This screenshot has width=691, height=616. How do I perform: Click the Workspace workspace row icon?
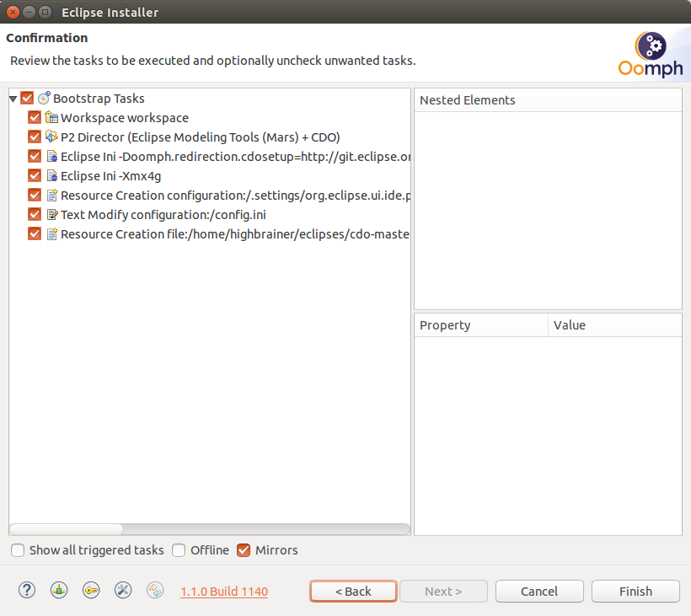(51, 118)
